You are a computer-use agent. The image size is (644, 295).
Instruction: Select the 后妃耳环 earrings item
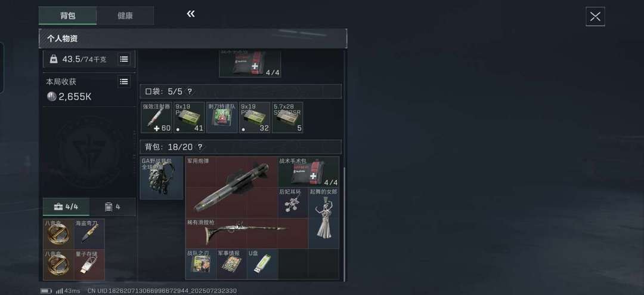point(293,202)
